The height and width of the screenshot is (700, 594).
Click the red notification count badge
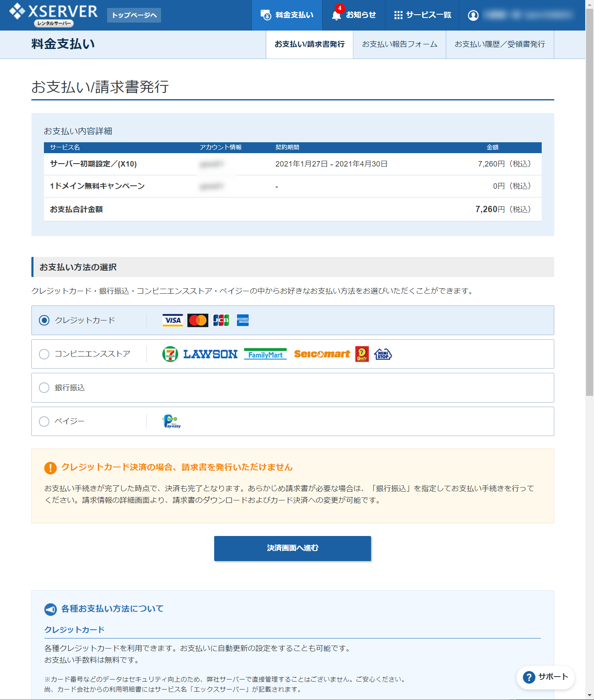pos(340,8)
